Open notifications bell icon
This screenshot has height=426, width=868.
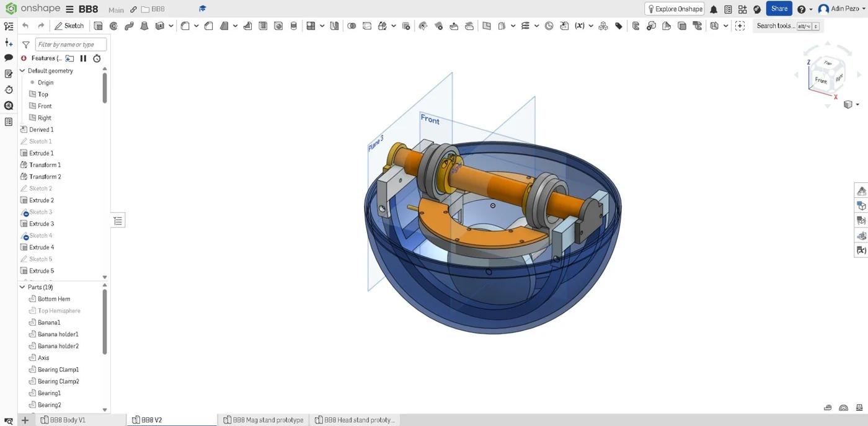[714, 9]
